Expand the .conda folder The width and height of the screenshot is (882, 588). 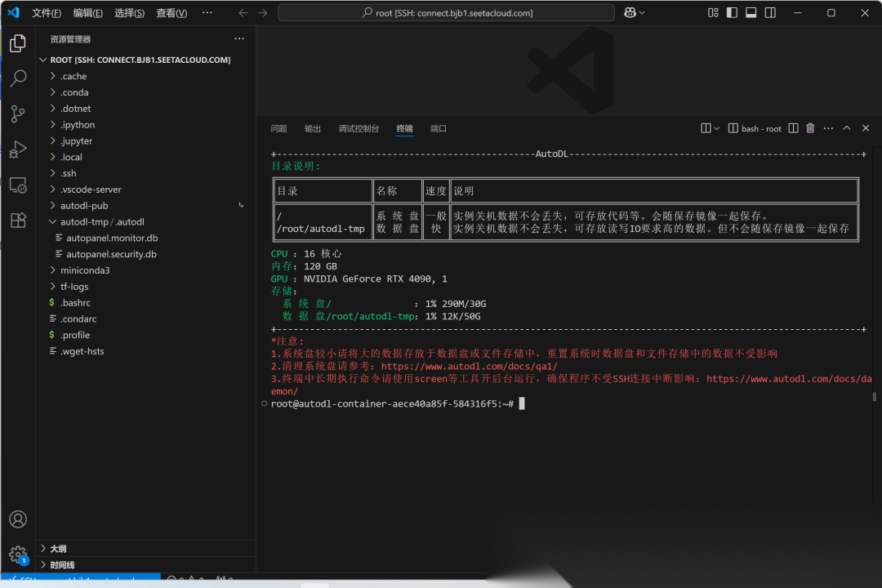pos(145,92)
